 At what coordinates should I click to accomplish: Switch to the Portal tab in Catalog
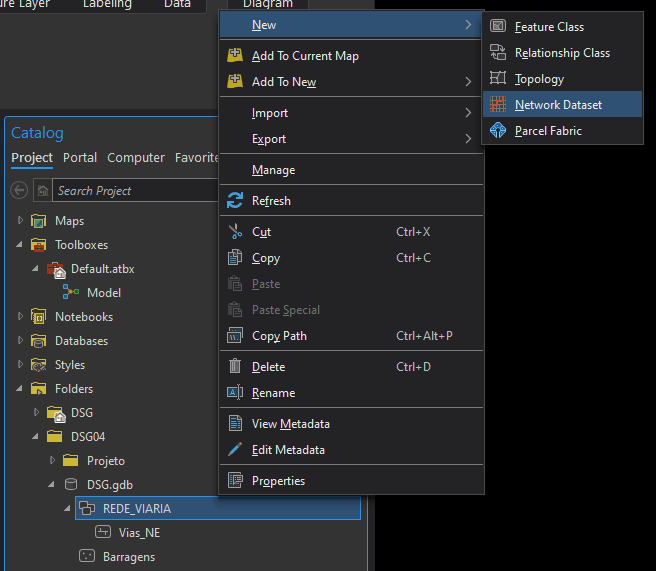click(80, 158)
